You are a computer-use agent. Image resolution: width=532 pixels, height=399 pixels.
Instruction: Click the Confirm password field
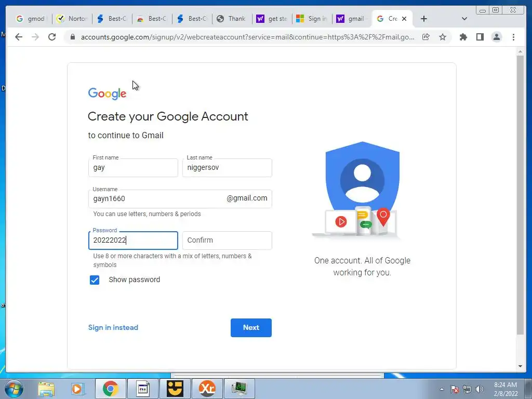coord(227,240)
